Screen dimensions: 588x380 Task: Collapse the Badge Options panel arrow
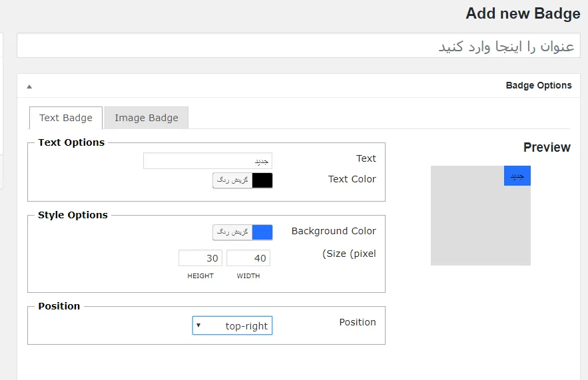point(29,87)
